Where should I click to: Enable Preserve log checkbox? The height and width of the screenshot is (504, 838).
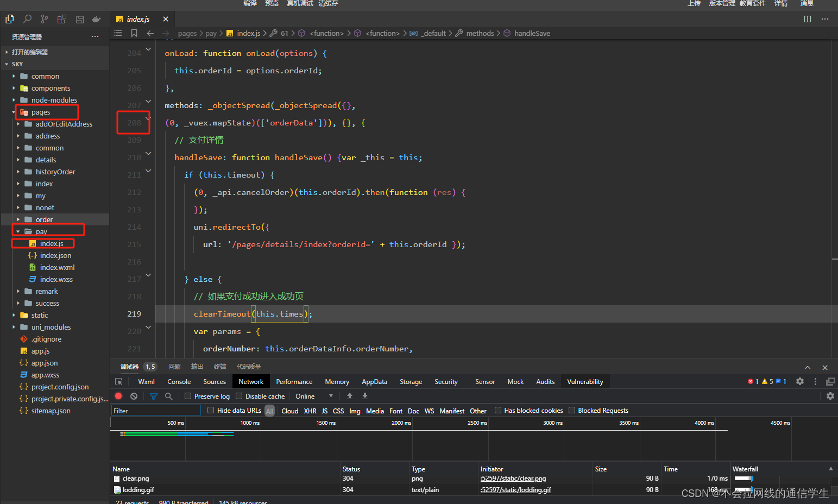[x=188, y=396]
